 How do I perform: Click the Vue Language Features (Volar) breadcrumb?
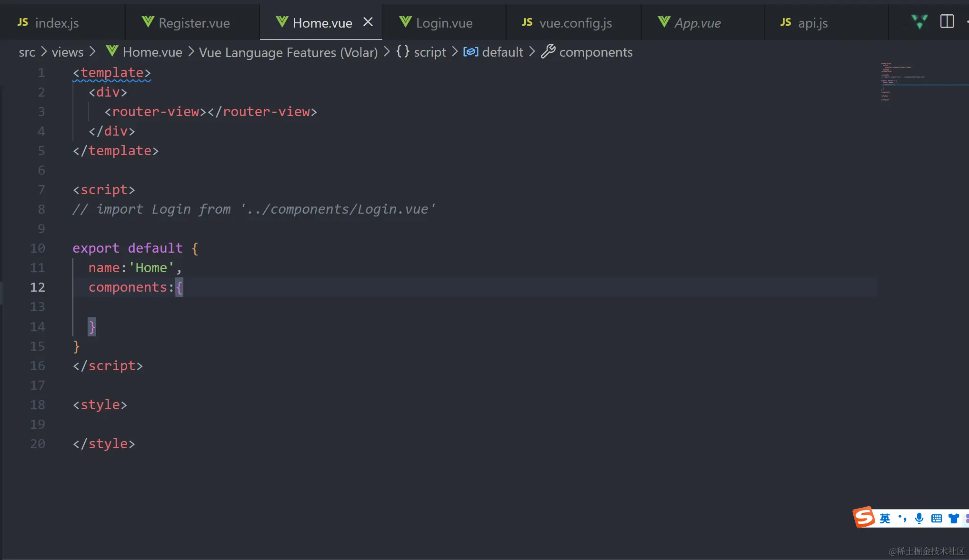click(x=288, y=52)
